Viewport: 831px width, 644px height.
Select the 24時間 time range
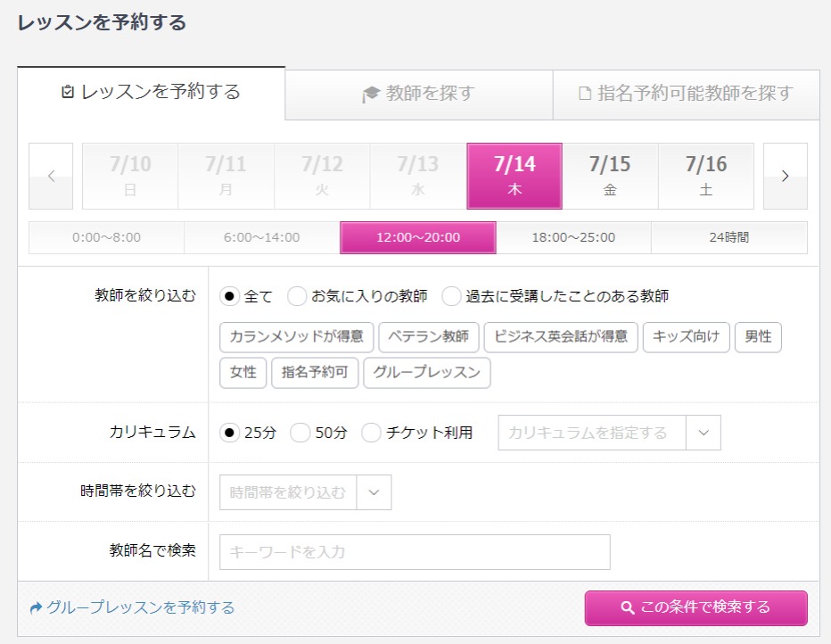click(728, 237)
